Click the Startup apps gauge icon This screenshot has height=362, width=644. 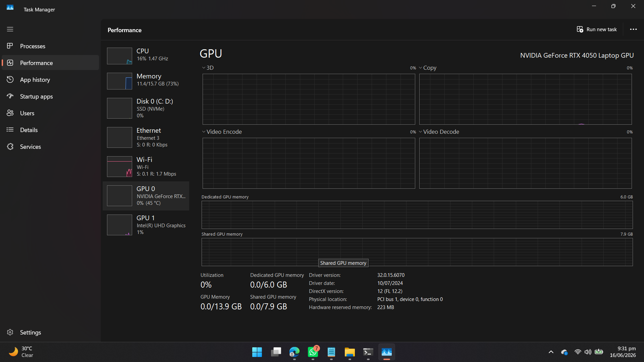click(10, 96)
